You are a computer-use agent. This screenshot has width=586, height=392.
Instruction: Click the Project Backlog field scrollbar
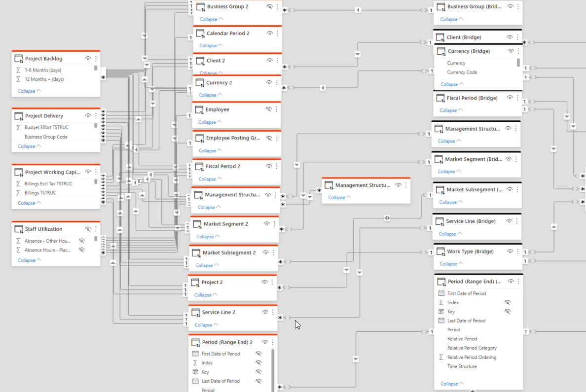point(96,69)
